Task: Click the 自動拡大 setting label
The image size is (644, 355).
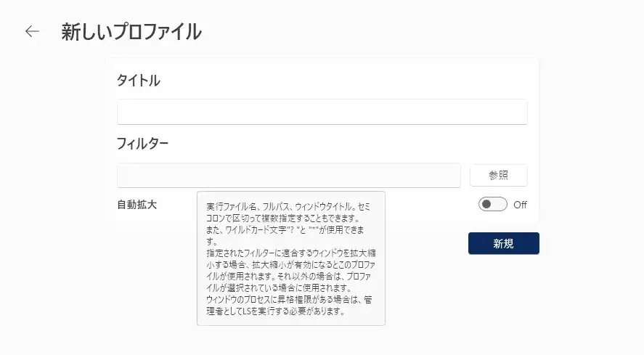Action: 136,204
